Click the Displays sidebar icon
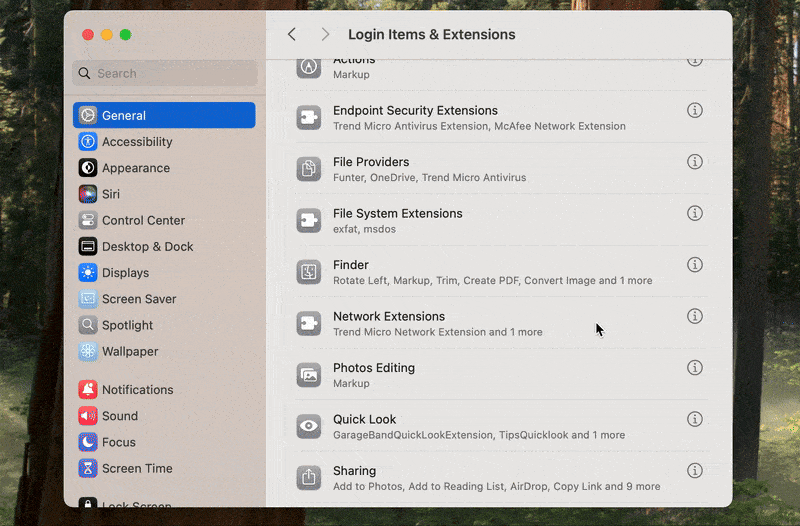The image size is (800, 526). click(88, 272)
